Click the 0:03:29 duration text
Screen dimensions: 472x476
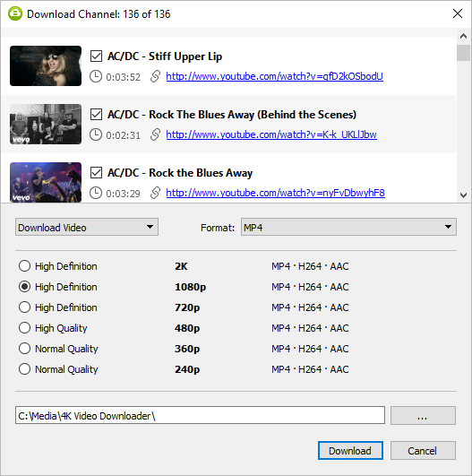click(x=124, y=194)
